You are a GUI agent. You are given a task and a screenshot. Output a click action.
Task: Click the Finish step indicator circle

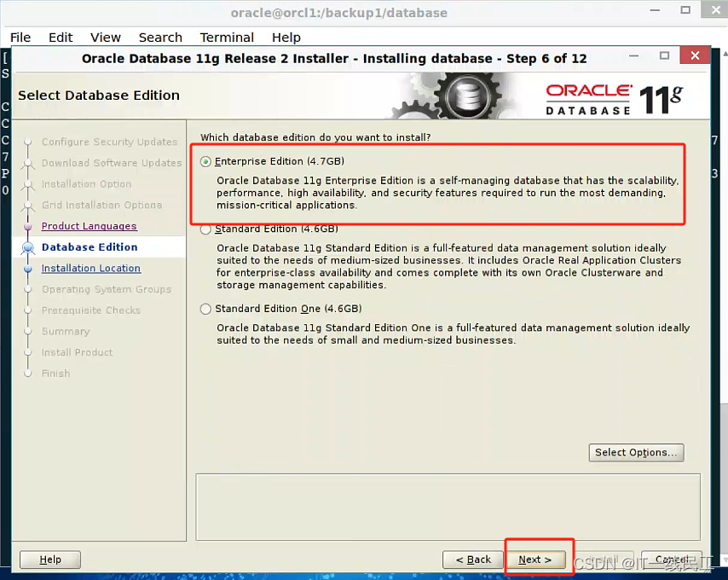[27, 374]
